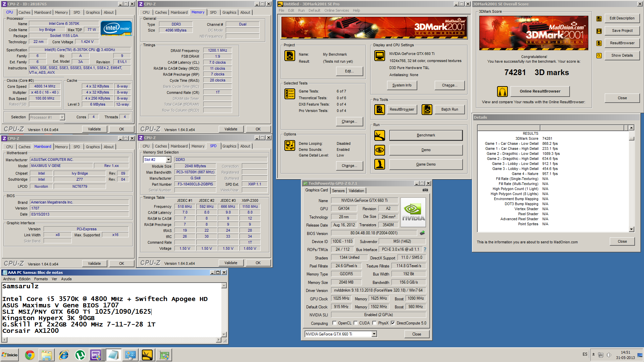Click the Display and CPU Settings monitor icon
Image resolution: width=644 pixels, height=362 pixels.
click(x=380, y=56)
